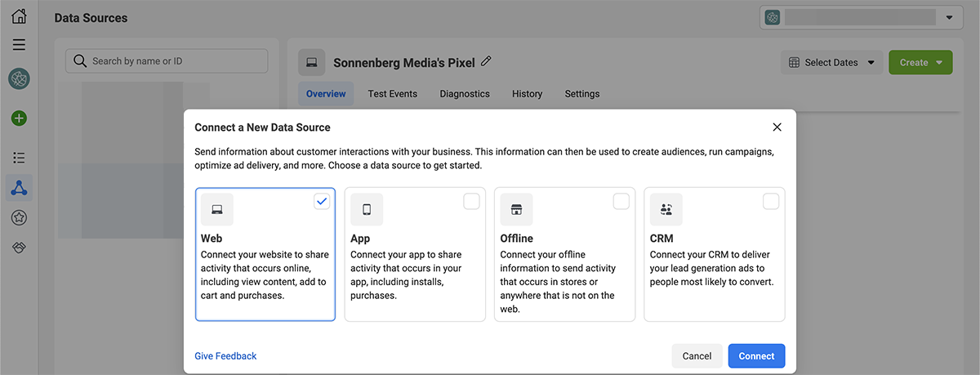Tick the CRM data source checkbox

coord(771,202)
